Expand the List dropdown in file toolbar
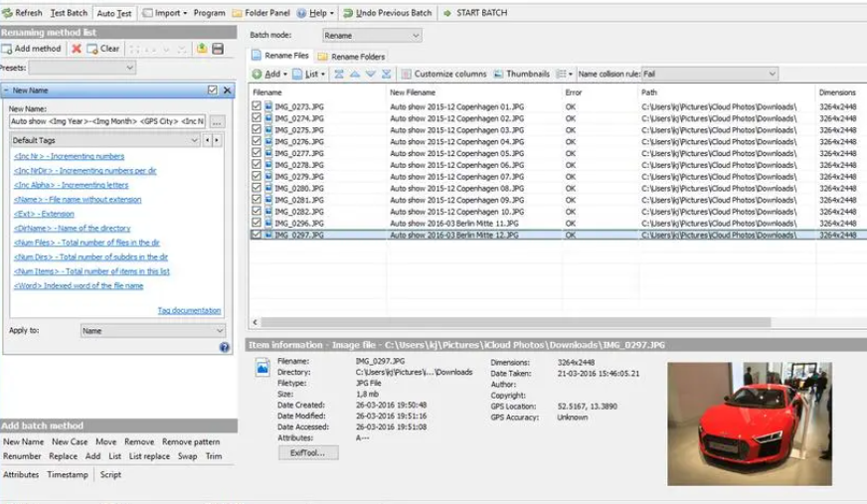 (323, 74)
